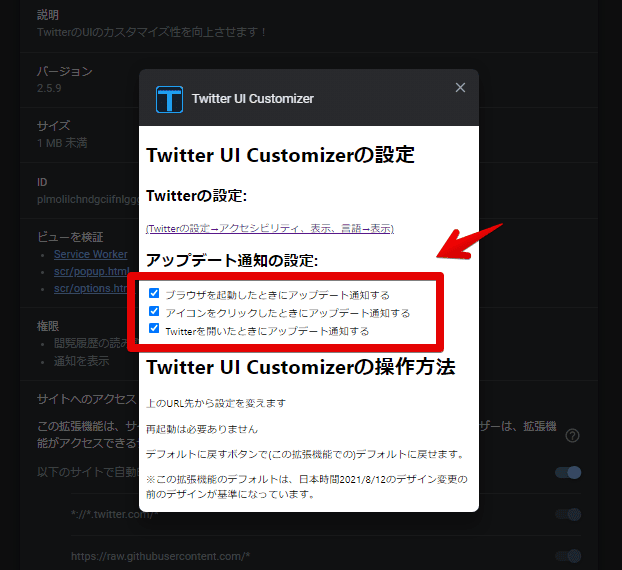Click the Twitter UI Customizerの操作方法 heading
622x570 pixels.
[301, 367]
